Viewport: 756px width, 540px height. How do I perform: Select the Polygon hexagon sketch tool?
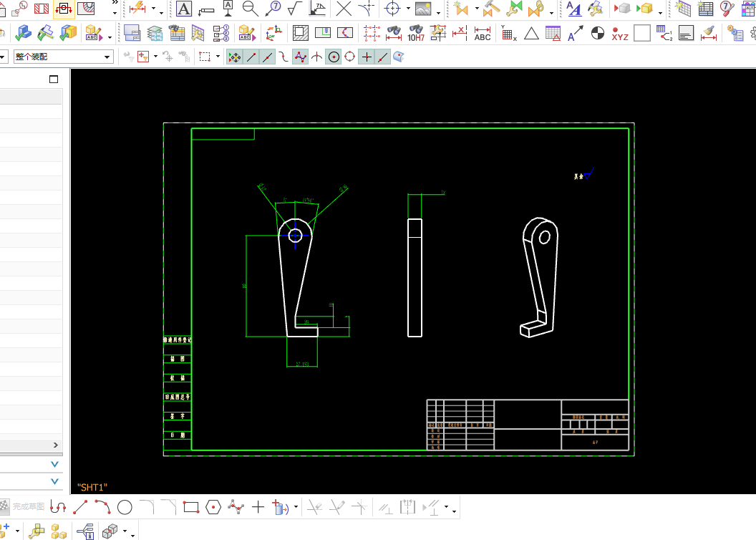[x=213, y=507]
